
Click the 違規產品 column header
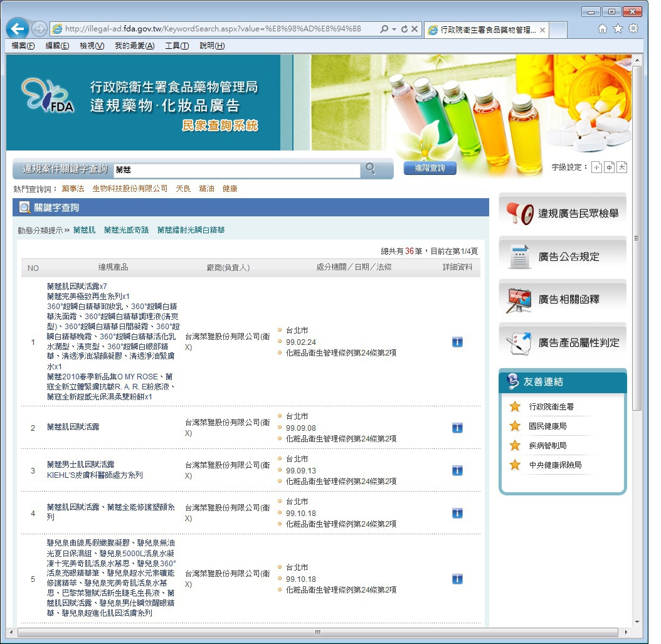point(113,267)
